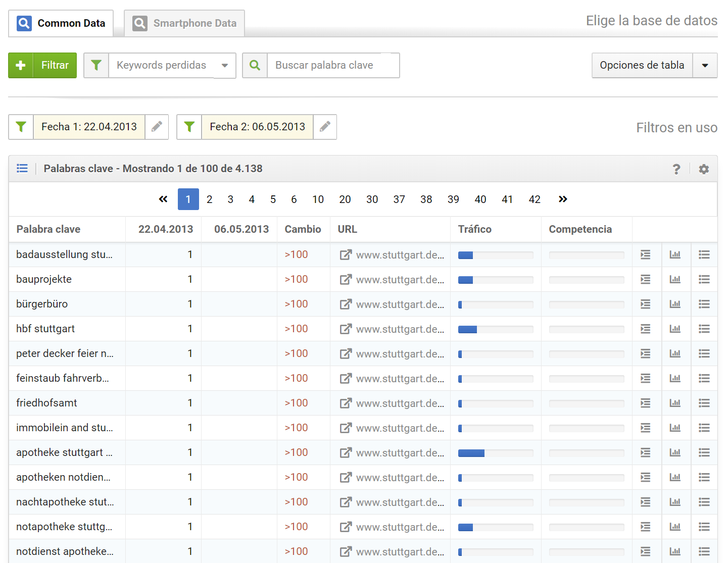This screenshot has height=563, width=728.
Task: Open the chart icon for nachtapotheke row
Action: point(675,502)
